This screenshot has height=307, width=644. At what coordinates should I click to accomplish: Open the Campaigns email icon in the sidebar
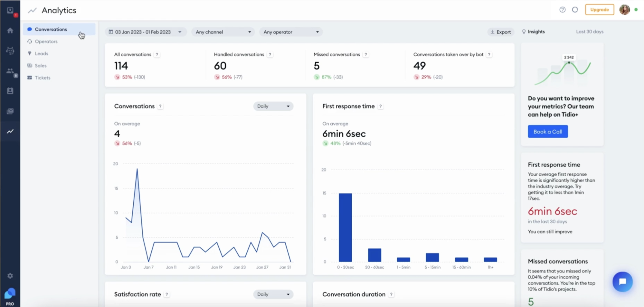10,111
